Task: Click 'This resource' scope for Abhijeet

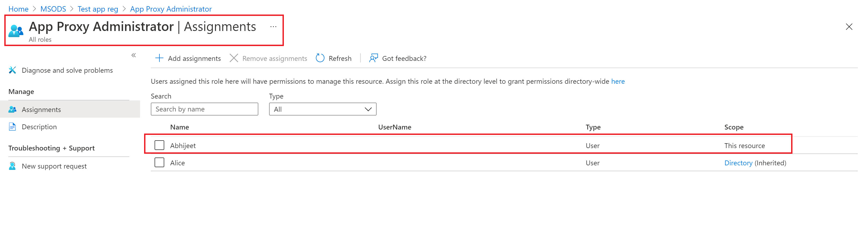Action: click(745, 145)
